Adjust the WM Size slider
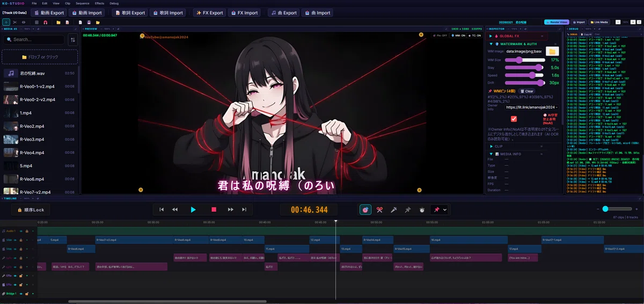This screenshot has width=644, height=304. click(x=525, y=60)
